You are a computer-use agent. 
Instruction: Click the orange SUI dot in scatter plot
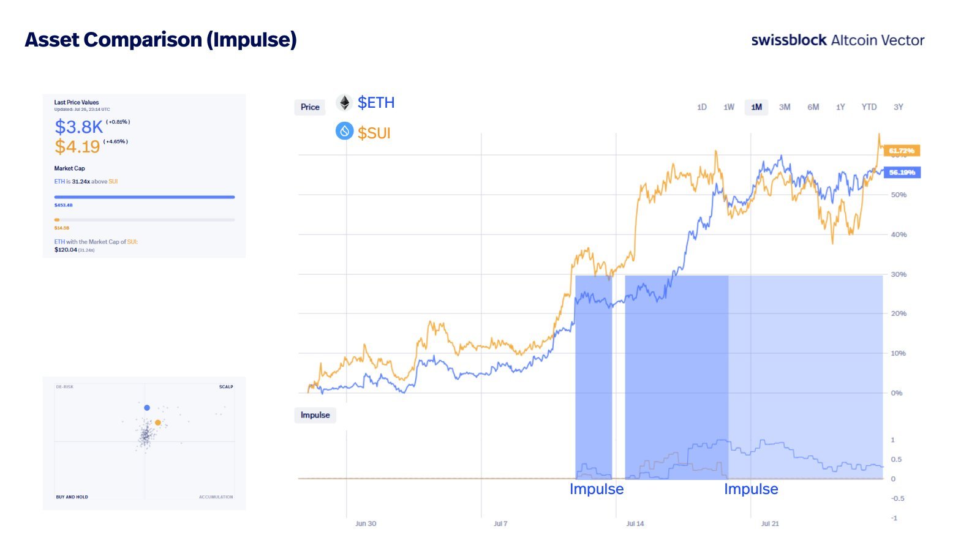coord(158,422)
